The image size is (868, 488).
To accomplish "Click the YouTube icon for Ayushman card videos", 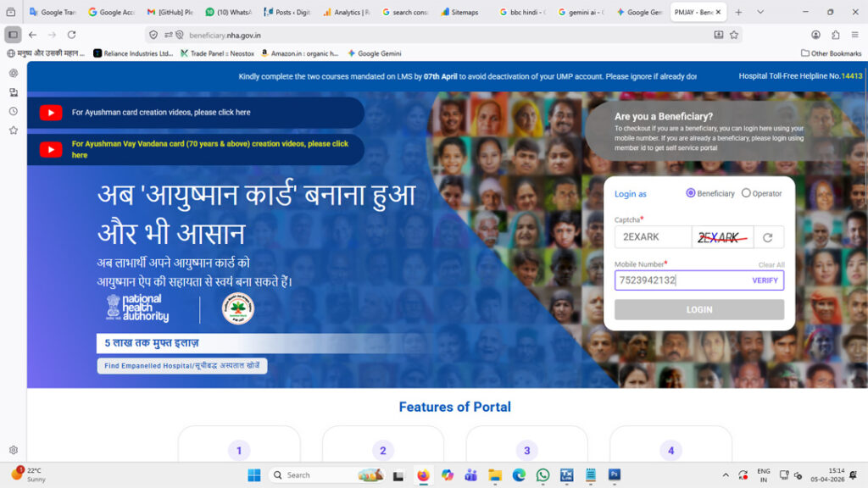I will (x=51, y=113).
